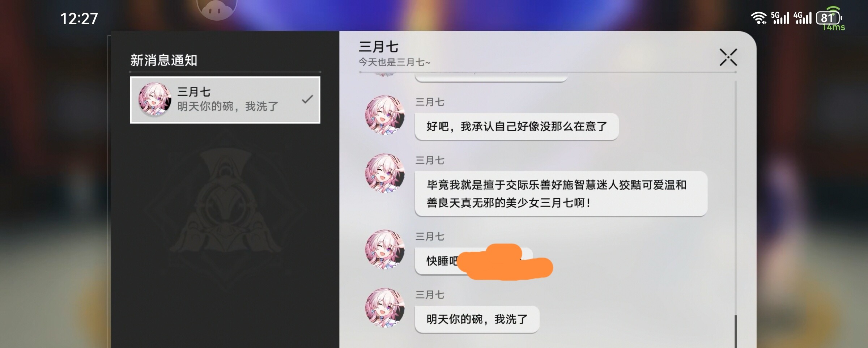This screenshot has width=868, height=348.
Task: Click the '今天也是三月七~' signature text
Action: pyautogui.click(x=394, y=62)
